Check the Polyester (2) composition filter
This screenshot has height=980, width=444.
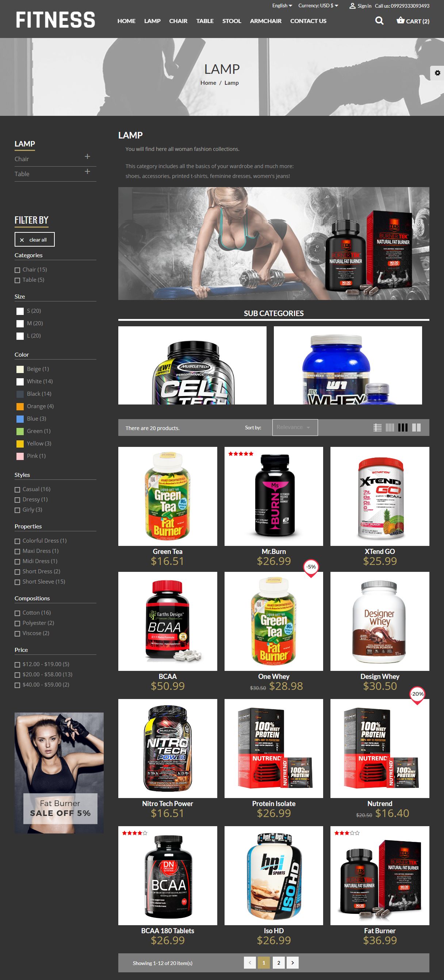[x=17, y=623]
